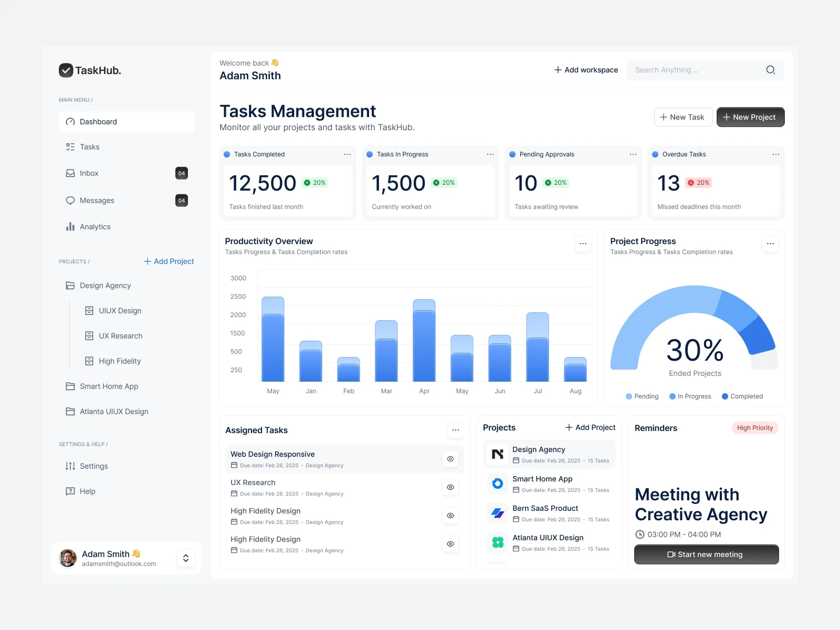Screen dimensions: 840x630
Task: Click the Messages unread count badge
Action: click(x=182, y=201)
